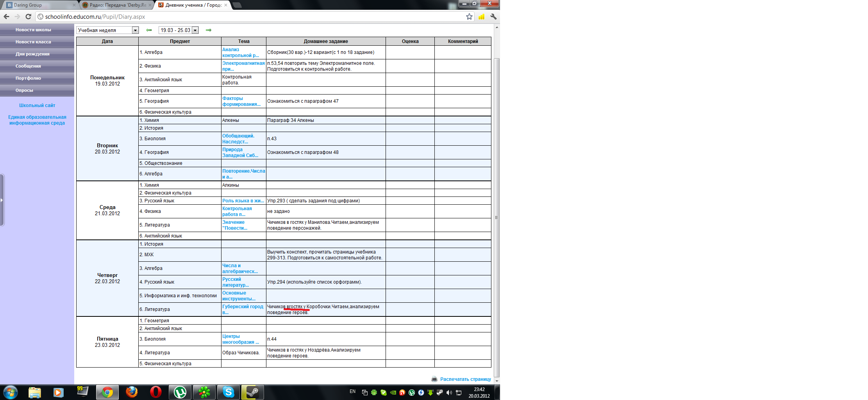Click the page vertical scrollbar thumb
This screenshot has height=400, width=868.
pyautogui.click(x=497, y=217)
